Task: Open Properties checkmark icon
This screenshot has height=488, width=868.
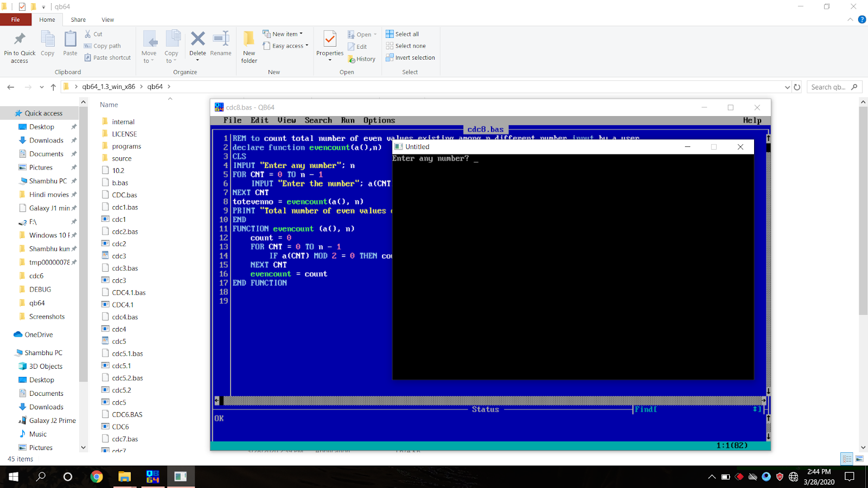Action: (x=330, y=39)
